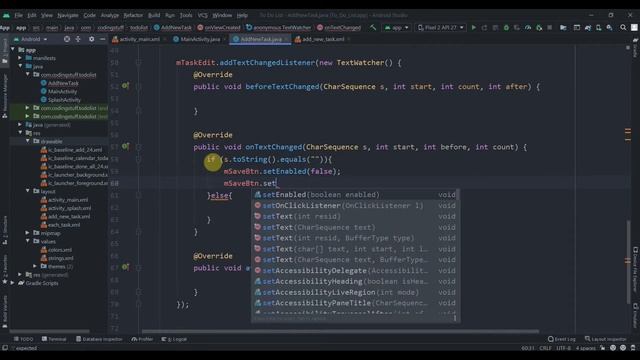This screenshot has height=360, width=640.
Task: Select setOnClickListener completion suggestion
Action: (355, 205)
